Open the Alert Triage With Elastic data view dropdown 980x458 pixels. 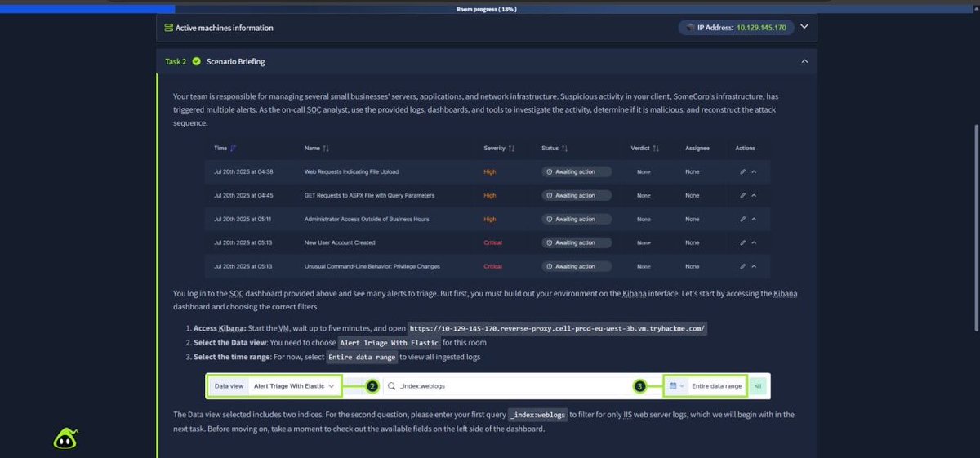pos(295,386)
